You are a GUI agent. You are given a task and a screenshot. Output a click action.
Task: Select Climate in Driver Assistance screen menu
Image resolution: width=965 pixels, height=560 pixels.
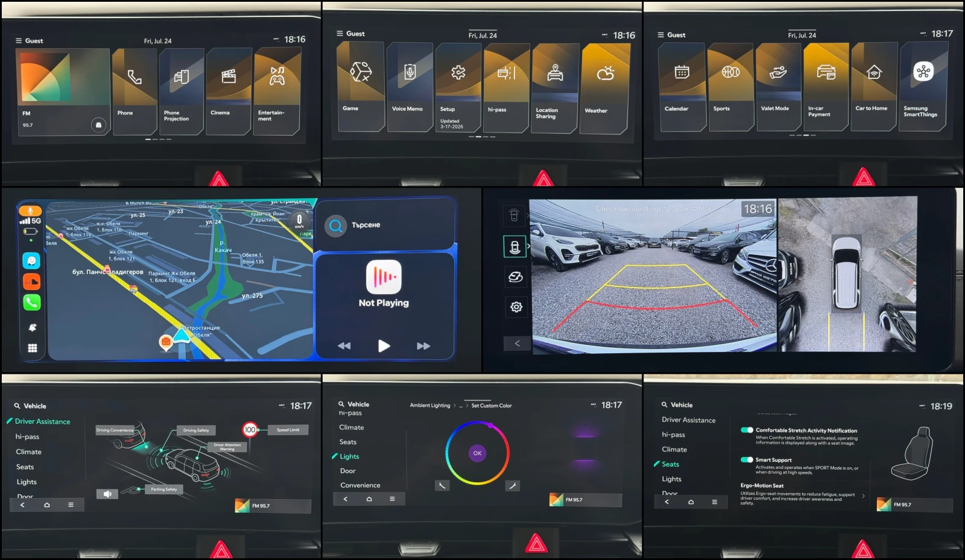pos(28,451)
